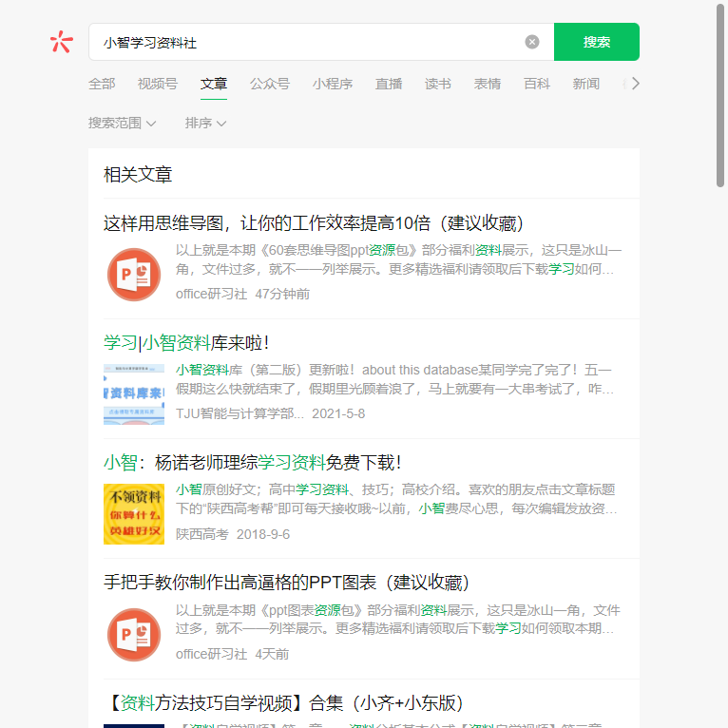Switch to the 表情 tab
This screenshot has width=728, height=728.
[487, 84]
